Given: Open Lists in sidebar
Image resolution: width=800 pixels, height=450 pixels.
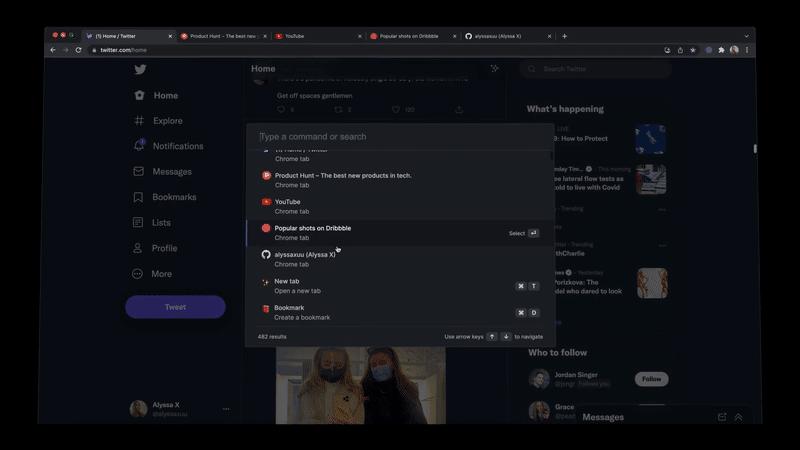Looking at the screenshot, I should pyautogui.click(x=152, y=222).
